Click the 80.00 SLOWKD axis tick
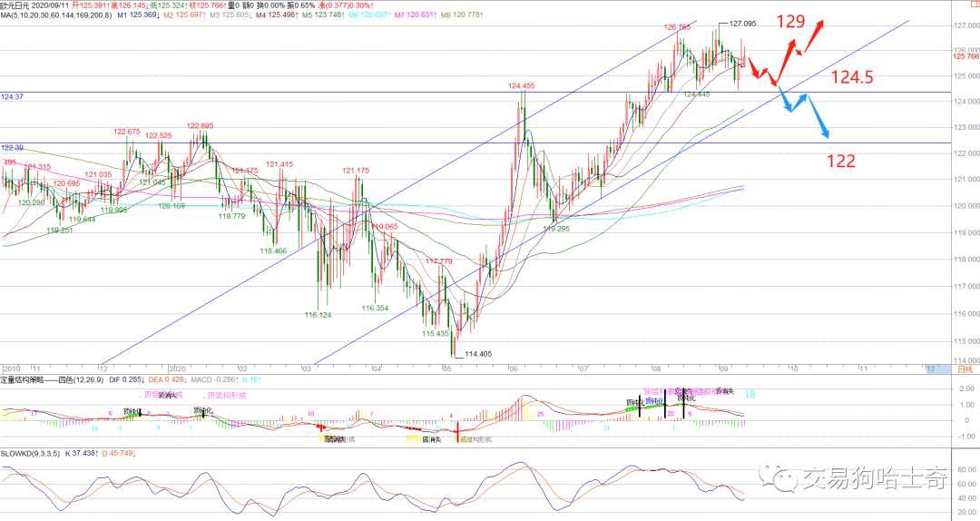 pos(967,469)
